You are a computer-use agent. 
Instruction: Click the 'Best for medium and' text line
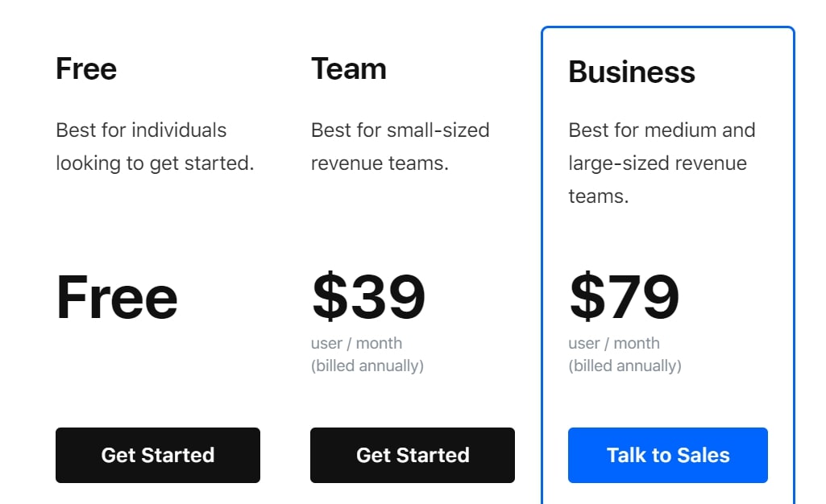coord(662,130)
